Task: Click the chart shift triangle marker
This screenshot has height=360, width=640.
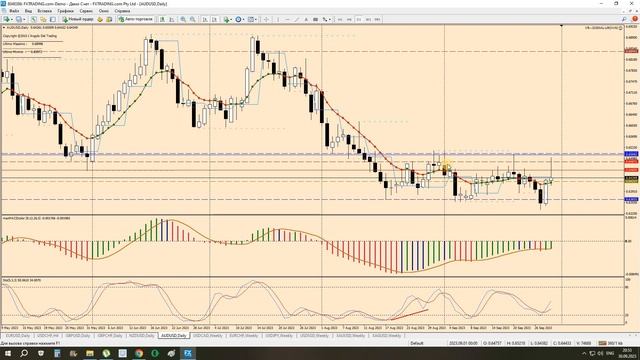Action: click(x=561, y=26)
